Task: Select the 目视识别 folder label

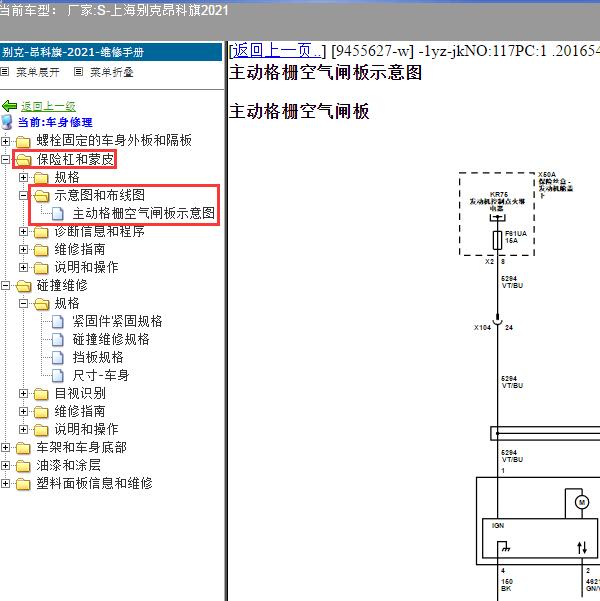Action: coord(80,393)
